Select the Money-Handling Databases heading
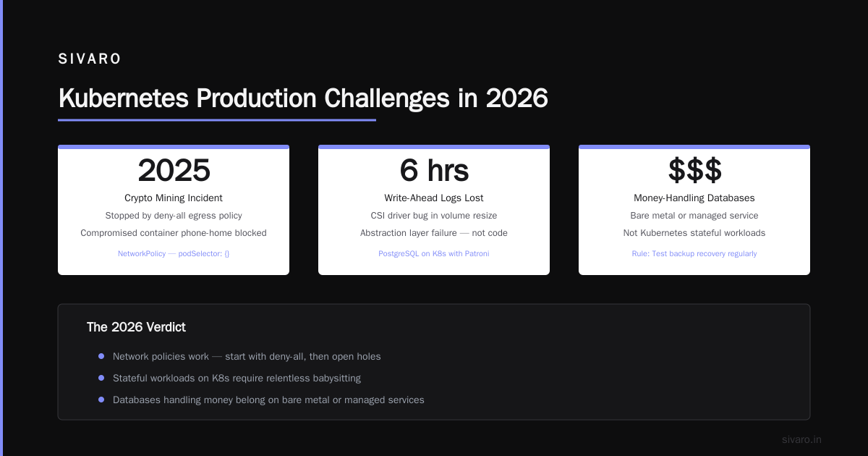This screenshot has height=456, width=868. pyautogui.click(x=694, y=198)
